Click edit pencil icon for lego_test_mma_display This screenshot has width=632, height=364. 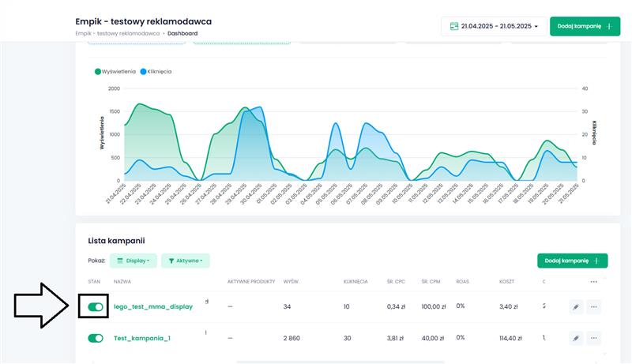pos(576,307)
